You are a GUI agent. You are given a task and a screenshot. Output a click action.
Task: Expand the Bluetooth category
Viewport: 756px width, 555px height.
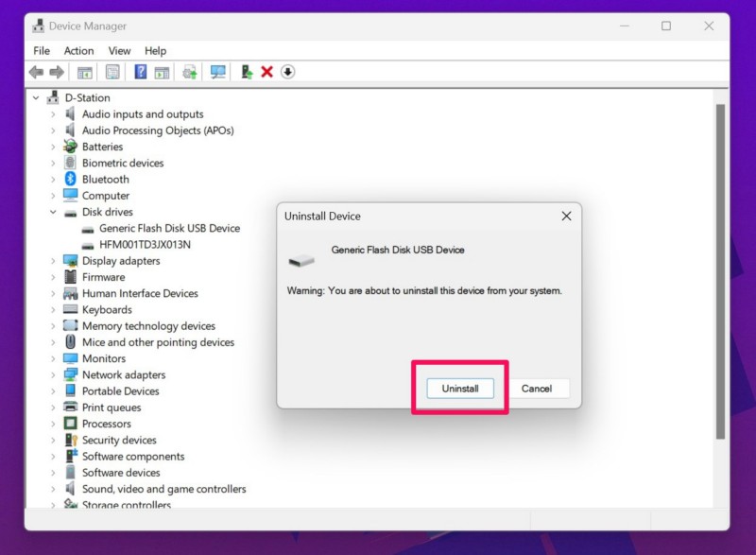pyautogui.click(x=54, y=180)
